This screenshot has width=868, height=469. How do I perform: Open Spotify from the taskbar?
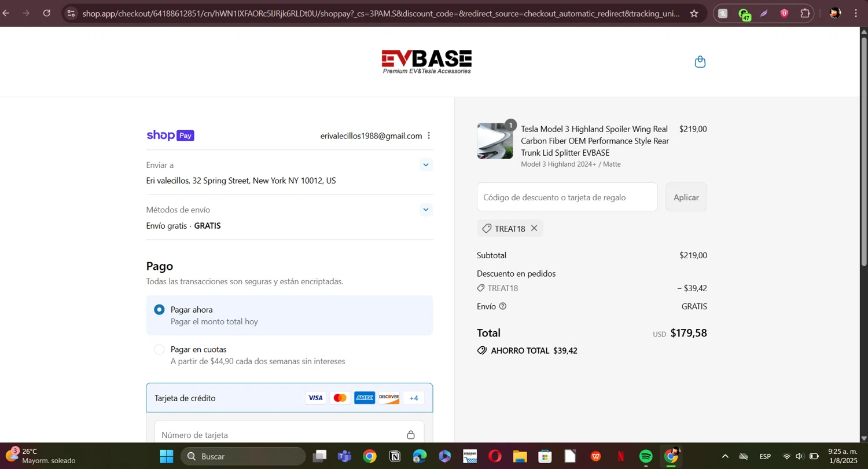coord(646,456)
